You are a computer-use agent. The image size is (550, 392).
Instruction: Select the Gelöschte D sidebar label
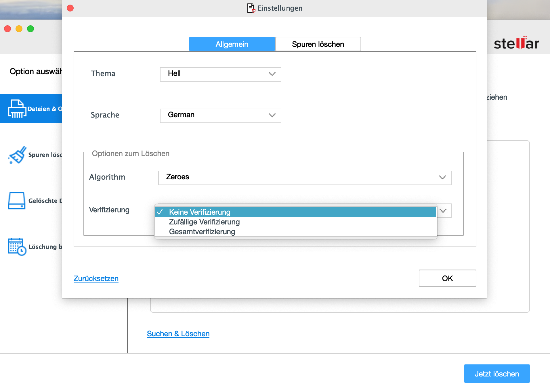click(x=45, y=201)
